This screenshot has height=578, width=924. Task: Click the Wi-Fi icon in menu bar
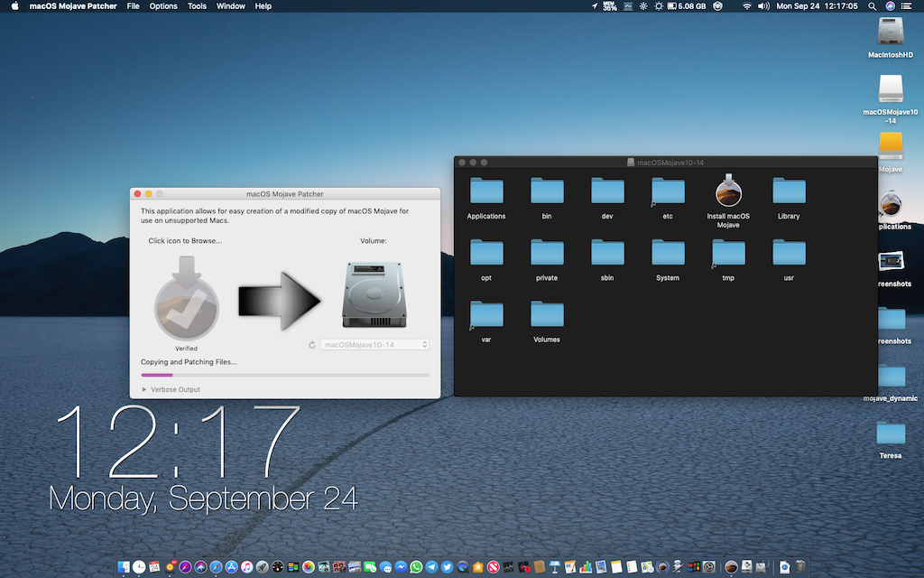click(x=746, y=6)
